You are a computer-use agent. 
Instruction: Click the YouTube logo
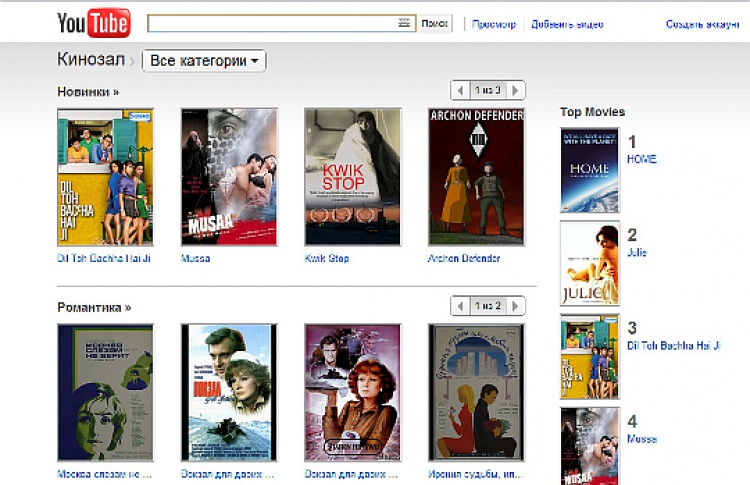tap(94, 23)
